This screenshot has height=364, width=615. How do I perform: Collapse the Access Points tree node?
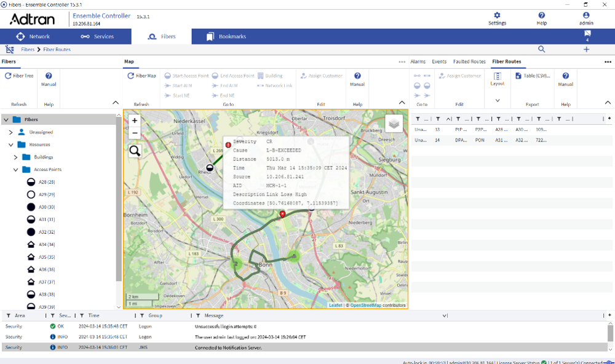pos(16,170)
